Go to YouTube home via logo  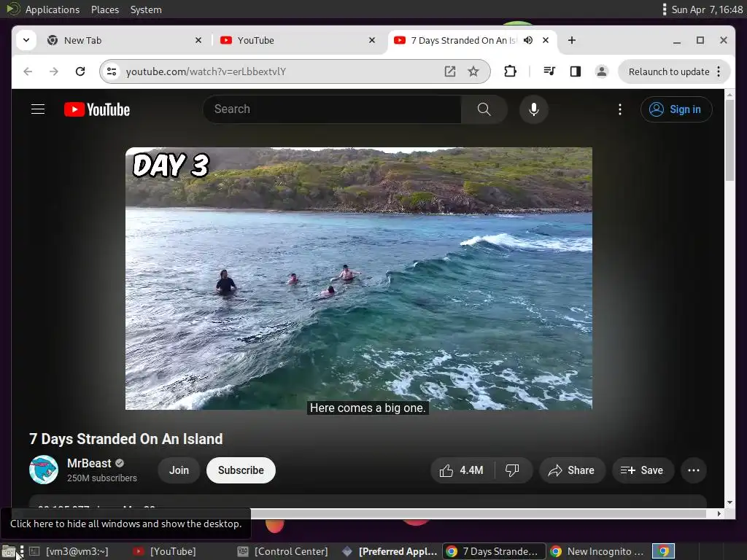pos(97,109)
